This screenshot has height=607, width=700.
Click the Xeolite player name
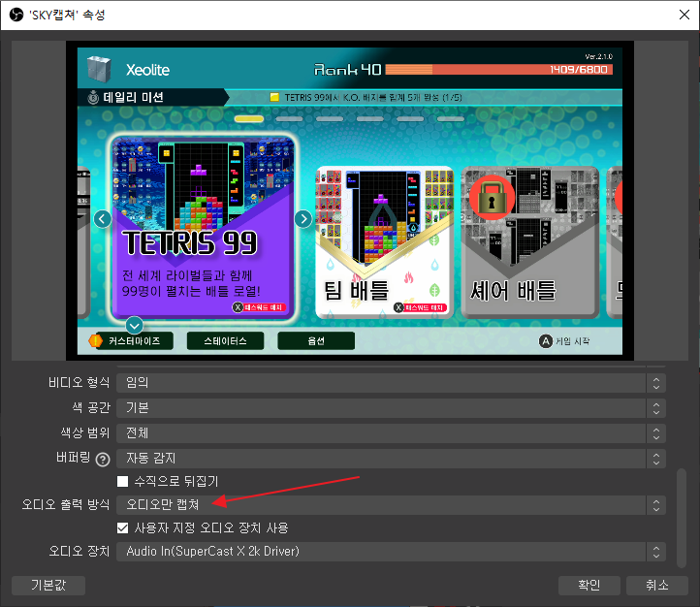pos(147,70)
